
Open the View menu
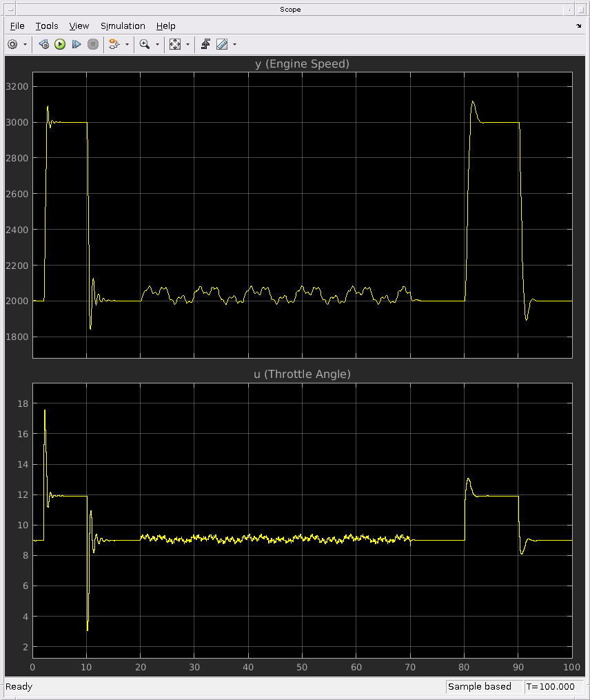pos(79,26)
